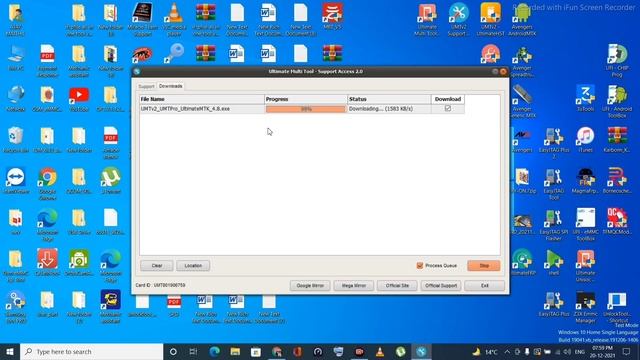
Task: Open Cortana from the taskbar
Action: tap(173, 352)
